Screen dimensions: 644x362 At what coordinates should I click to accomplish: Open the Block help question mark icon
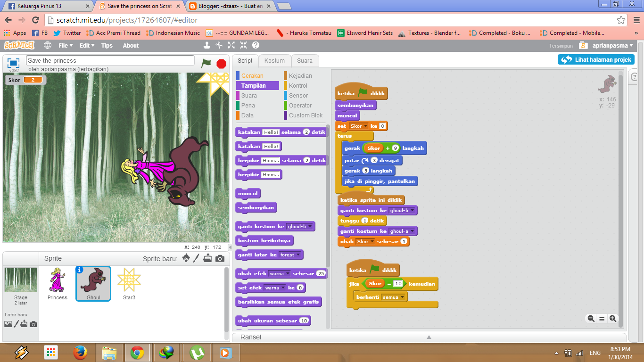(x=255, y=45)
